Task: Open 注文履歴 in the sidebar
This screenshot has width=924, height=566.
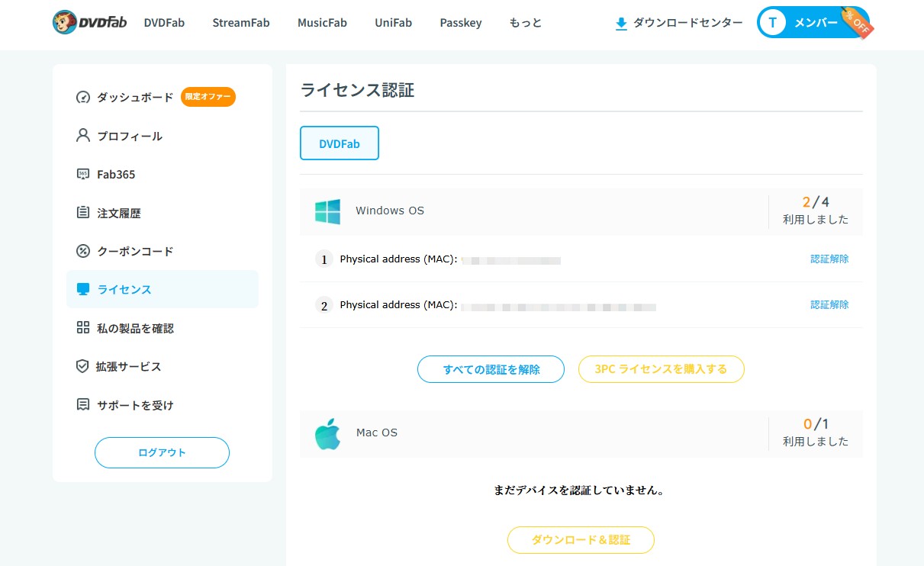Action: [x=119, y=213]
